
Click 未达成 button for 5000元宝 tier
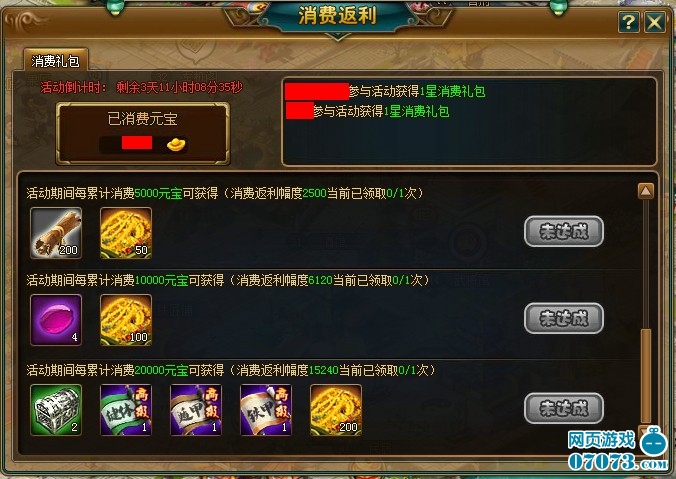563,232
